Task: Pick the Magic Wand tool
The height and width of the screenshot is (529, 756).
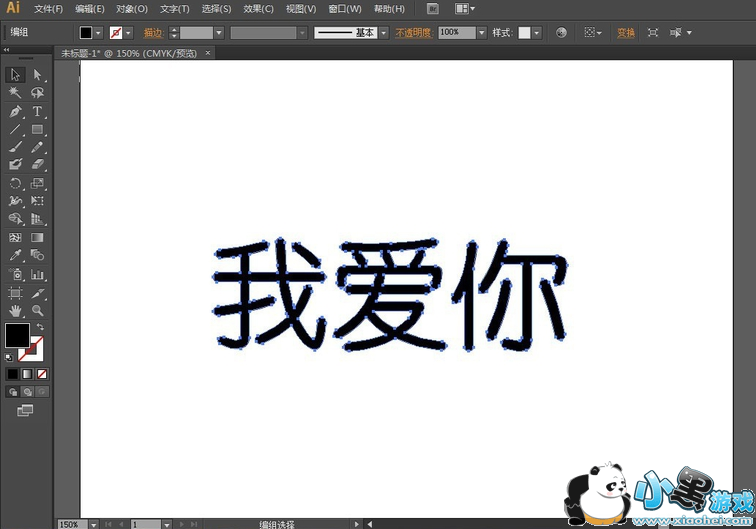Action: coord(15,93)
